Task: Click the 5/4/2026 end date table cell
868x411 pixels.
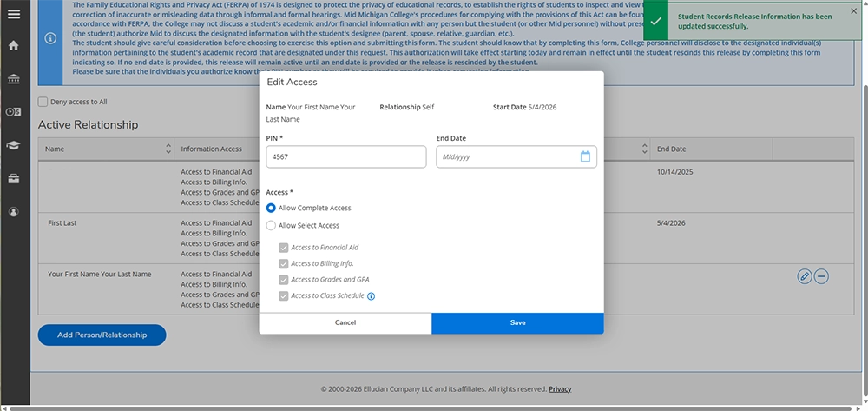Action: (671, 223)
